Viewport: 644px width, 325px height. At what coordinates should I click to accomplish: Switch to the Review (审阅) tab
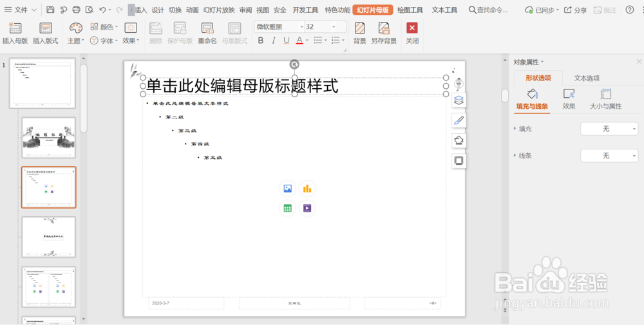(x=245, y=10)
